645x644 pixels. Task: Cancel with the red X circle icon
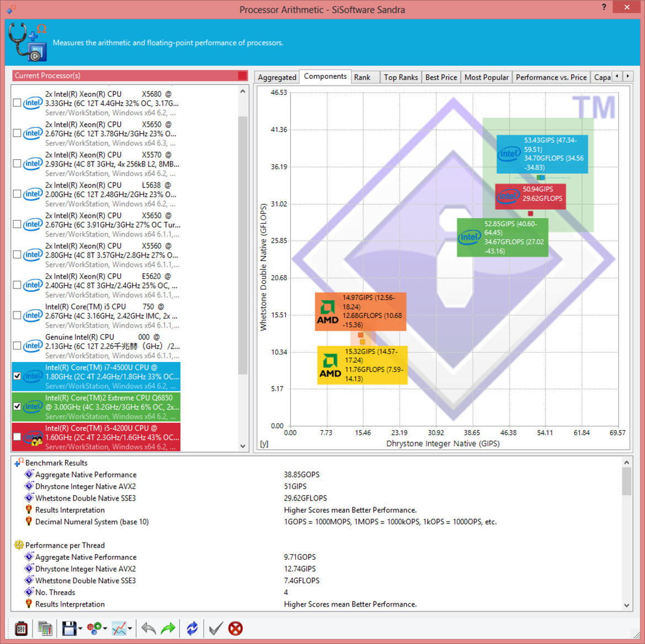point(235,629)
